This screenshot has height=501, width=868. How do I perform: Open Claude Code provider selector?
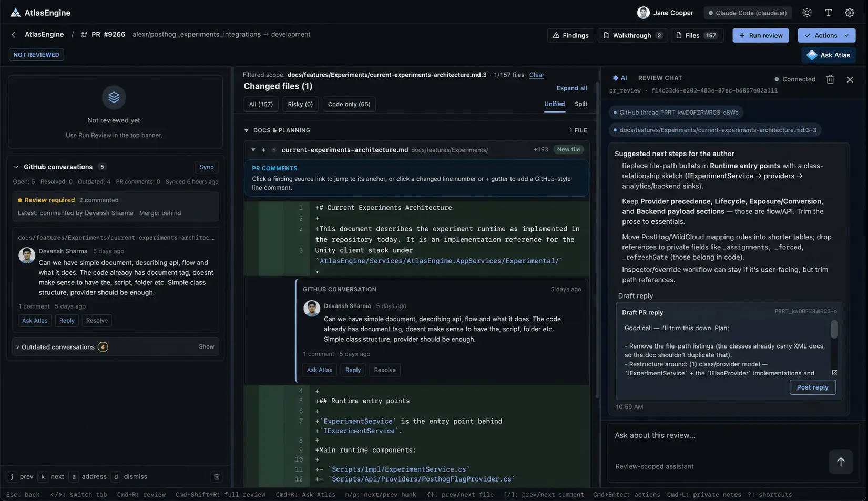coord(748,13)
